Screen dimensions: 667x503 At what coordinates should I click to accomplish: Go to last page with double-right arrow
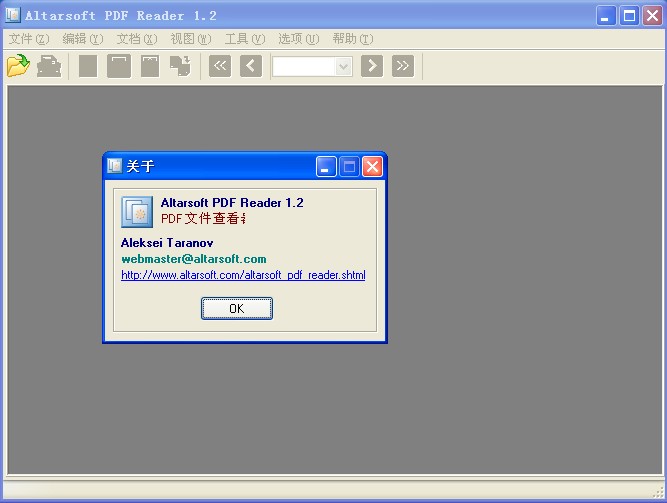pyautogui.click(x=403, y=66)
